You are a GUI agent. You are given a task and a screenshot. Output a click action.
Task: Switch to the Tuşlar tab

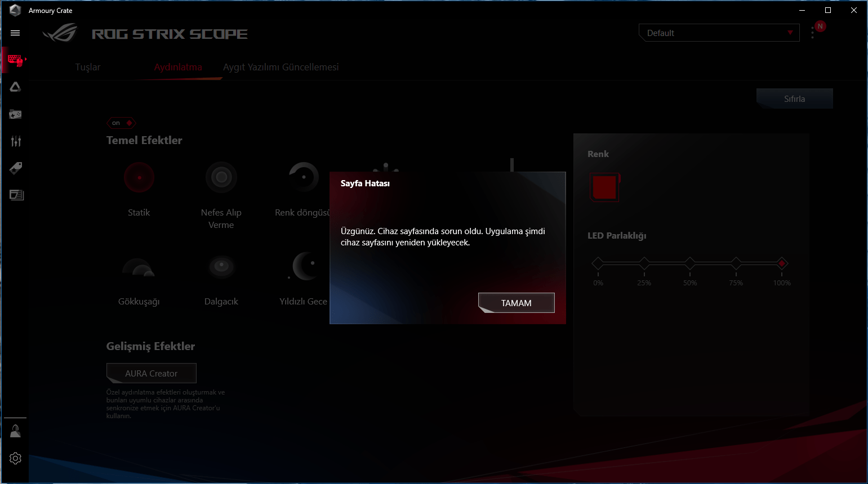click(x=88, y=67)
